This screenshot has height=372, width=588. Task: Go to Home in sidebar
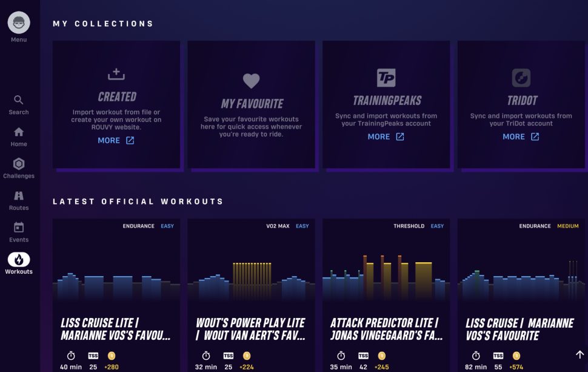coord(19,132)
